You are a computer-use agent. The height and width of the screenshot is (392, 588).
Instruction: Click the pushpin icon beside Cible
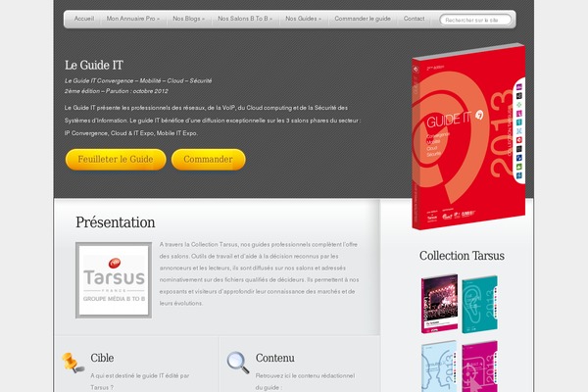(x=73, y=363)
